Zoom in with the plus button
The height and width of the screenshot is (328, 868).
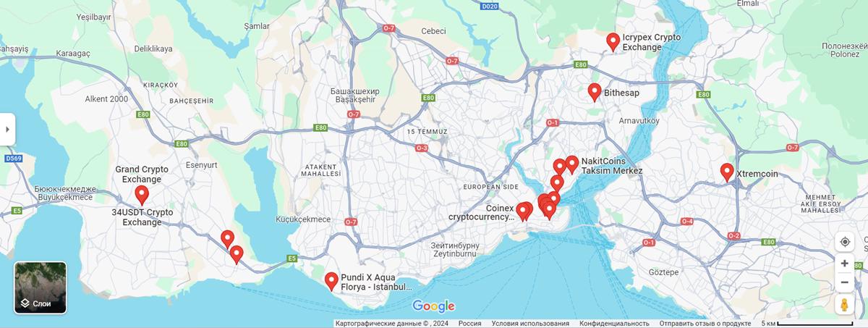(x=844, y=264)
